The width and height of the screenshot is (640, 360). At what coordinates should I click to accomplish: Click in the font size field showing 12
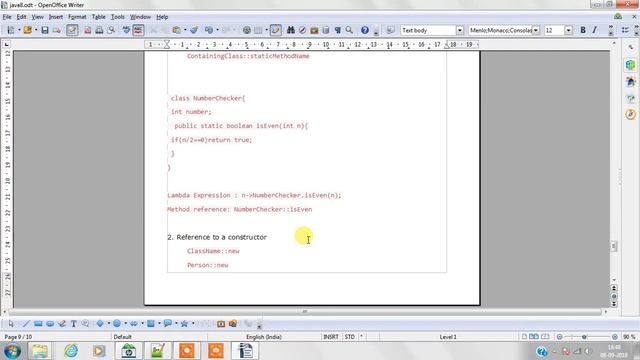tap(554, 31)
